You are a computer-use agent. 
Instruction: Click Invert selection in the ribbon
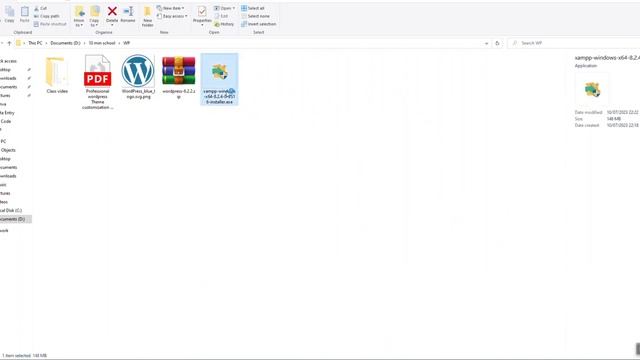coord(258,24)
